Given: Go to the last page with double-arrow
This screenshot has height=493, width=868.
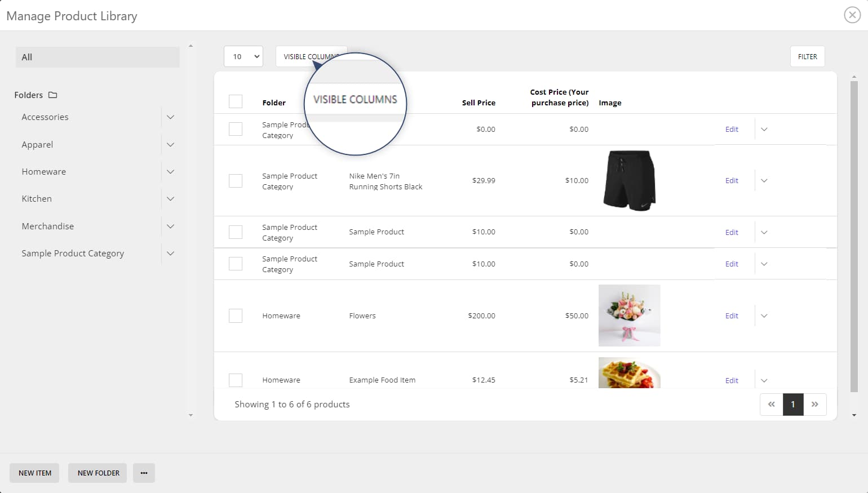Looking at the screenshot, I should [815, 404].
